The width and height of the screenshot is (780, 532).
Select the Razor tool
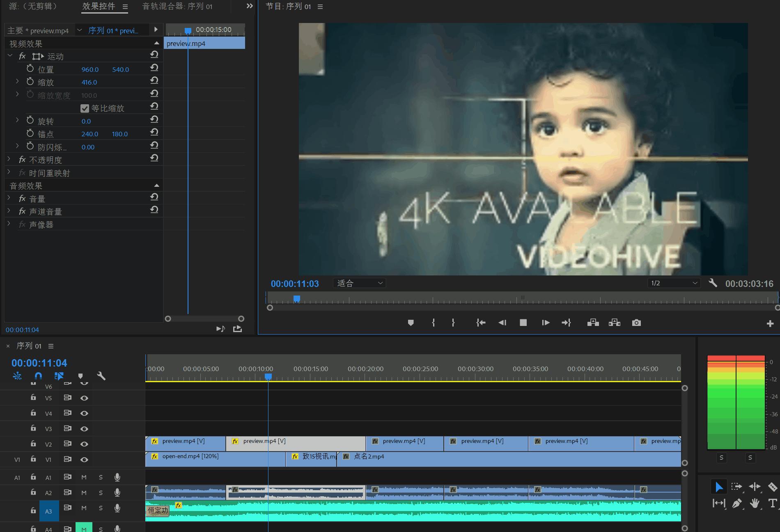[772, 487]
